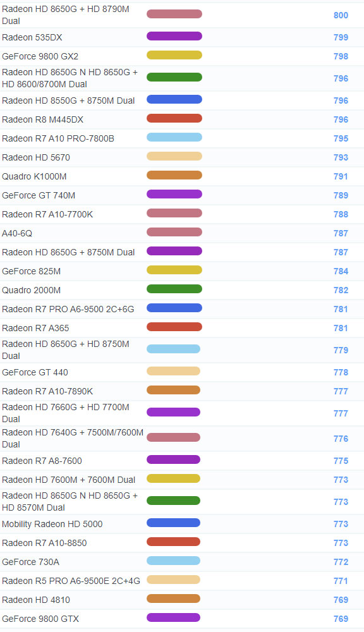The height and width of the screenshot is (632, 364).
Task: Click score 769 for Radeon HD 4810
Action: (x=341, y=600)
